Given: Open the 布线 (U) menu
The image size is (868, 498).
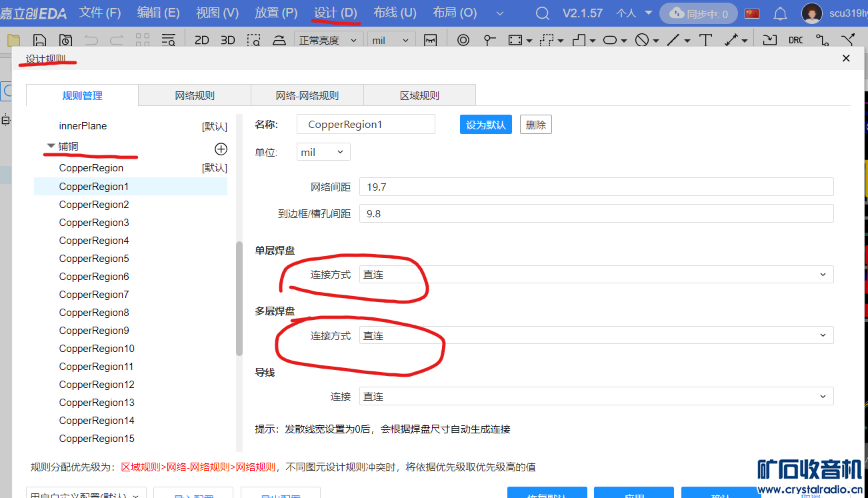Looking at the screenshot, I should coord(395,13).
